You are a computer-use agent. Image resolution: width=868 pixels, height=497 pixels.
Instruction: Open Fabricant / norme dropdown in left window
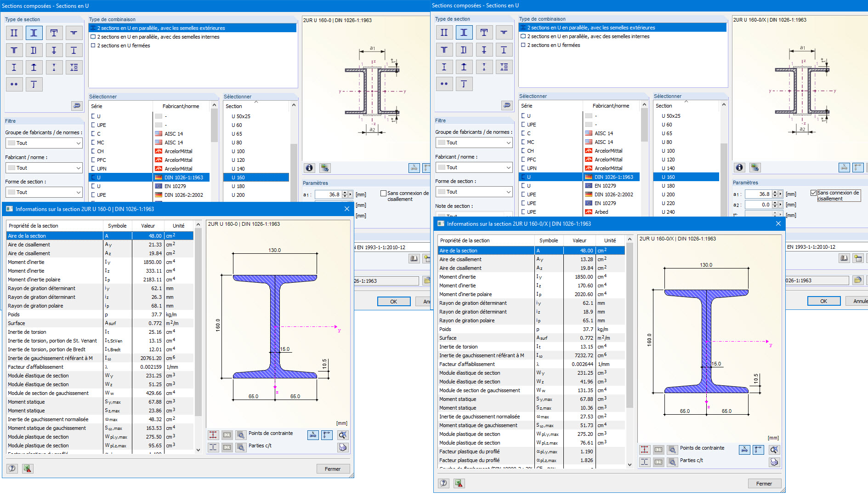click(44, 168)
